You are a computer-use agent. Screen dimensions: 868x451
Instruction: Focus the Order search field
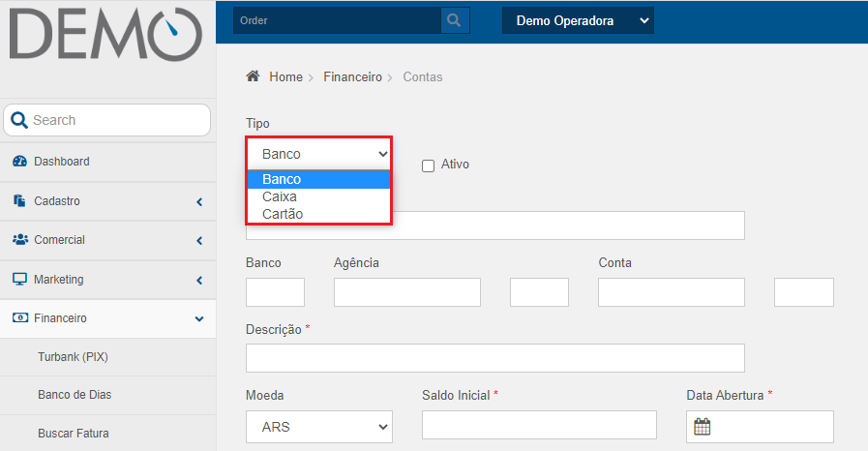337,20
